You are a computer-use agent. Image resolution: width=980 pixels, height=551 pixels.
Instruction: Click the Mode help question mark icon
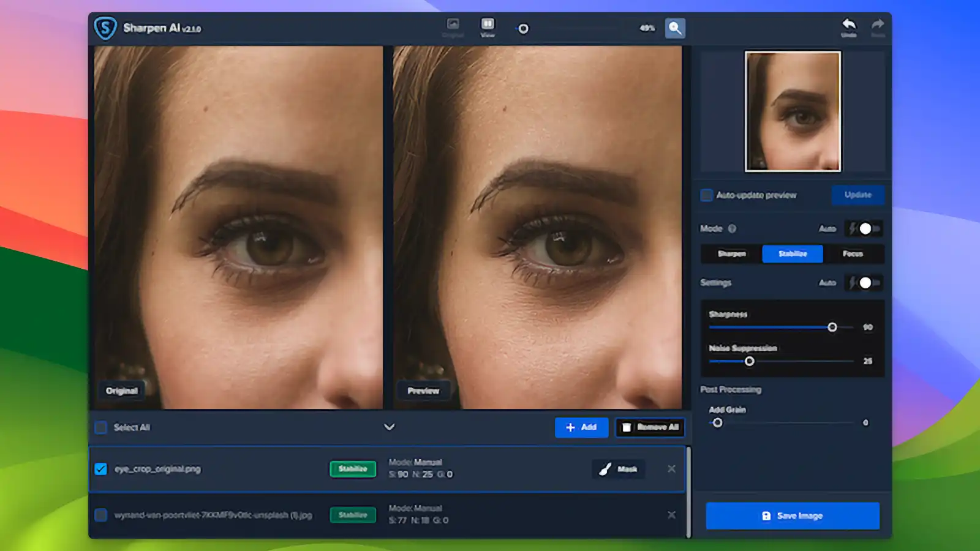coord(732,228)
